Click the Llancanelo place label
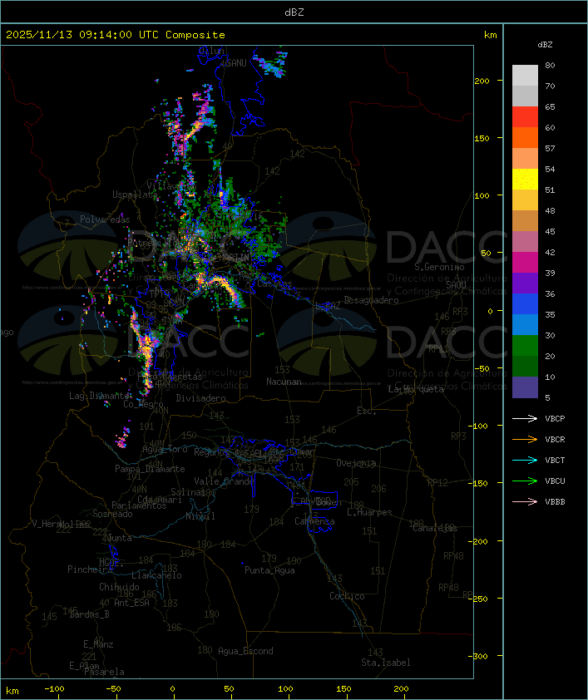This screenshot has height=700, width=588. click(x=156, y=575)
